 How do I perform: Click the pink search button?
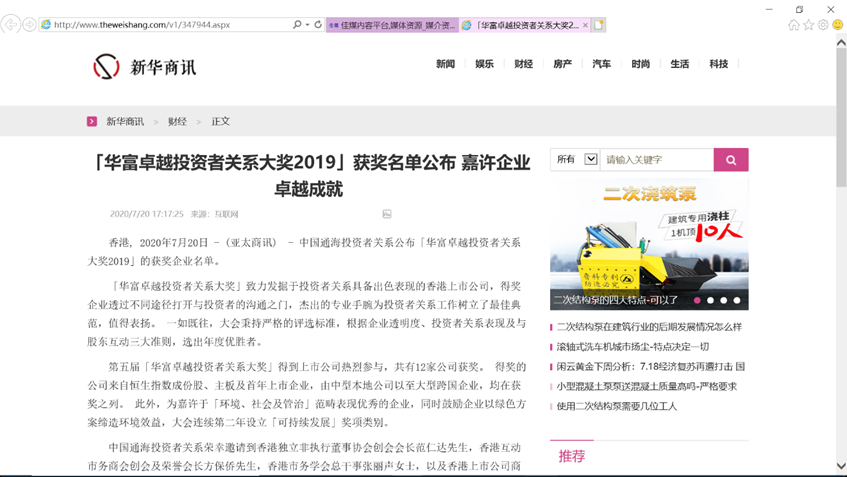731,159
